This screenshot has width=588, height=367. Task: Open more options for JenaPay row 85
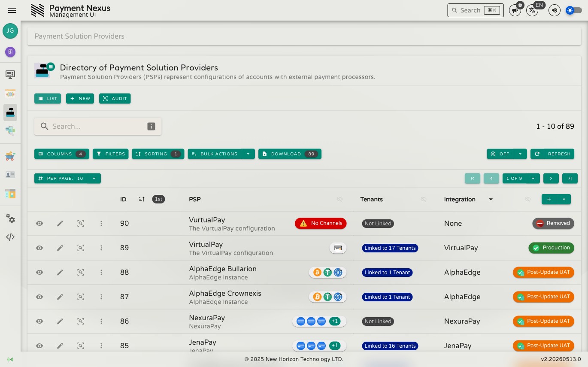(x=101, y=346)
